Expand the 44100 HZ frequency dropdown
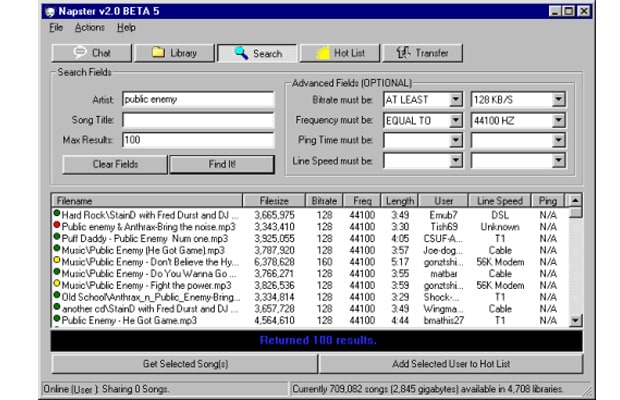Screen dimensions: 620x400 tap(558, 120)
